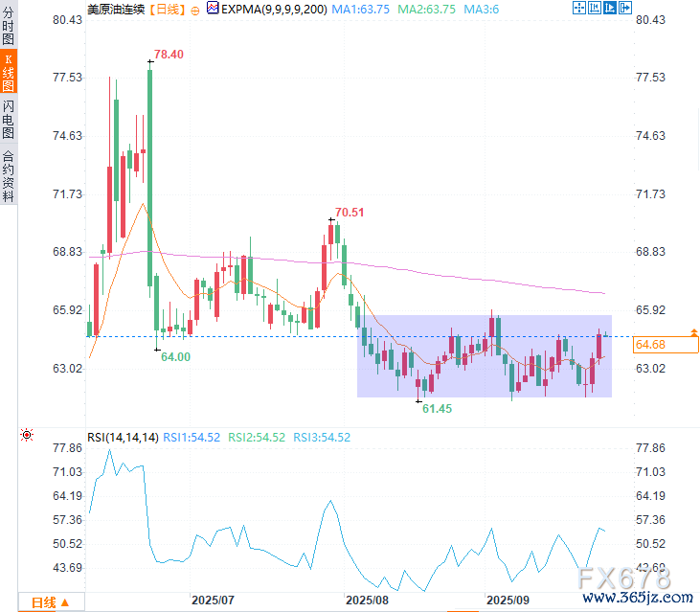Click the 美原油连续 instrument name
Screen dimensions: 700x612
pyautogui.click(x=117, y=9)
